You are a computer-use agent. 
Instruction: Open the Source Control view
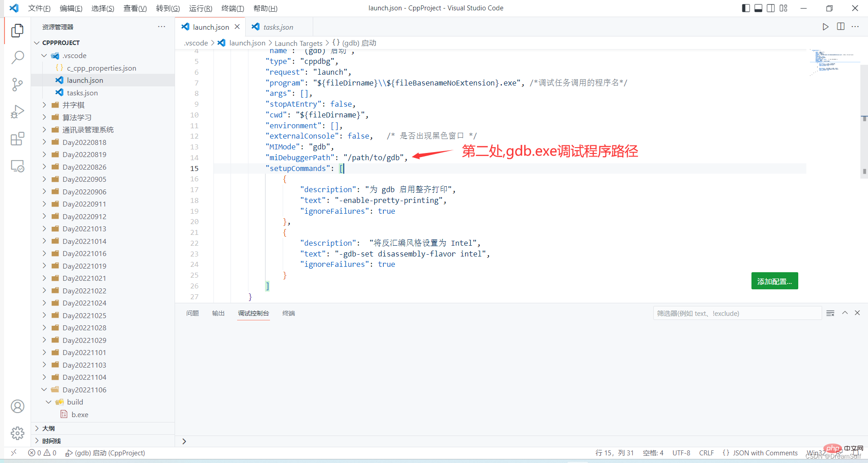click(18, 84)
